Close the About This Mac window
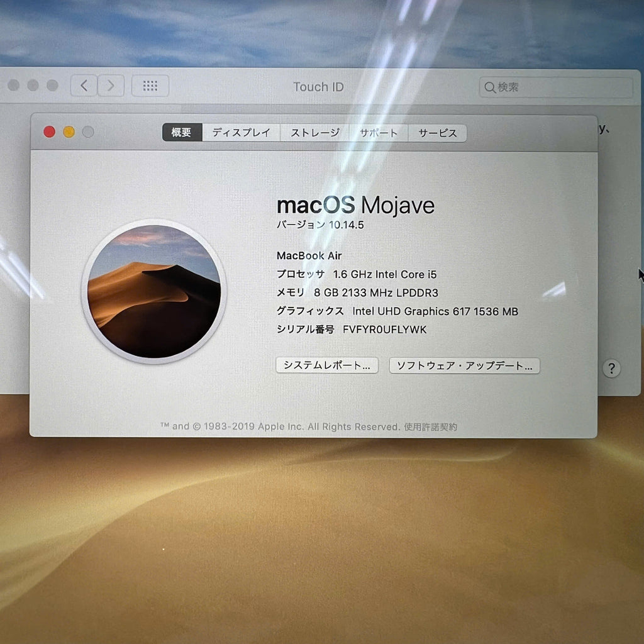644x644 pixels. coord(49,132)
